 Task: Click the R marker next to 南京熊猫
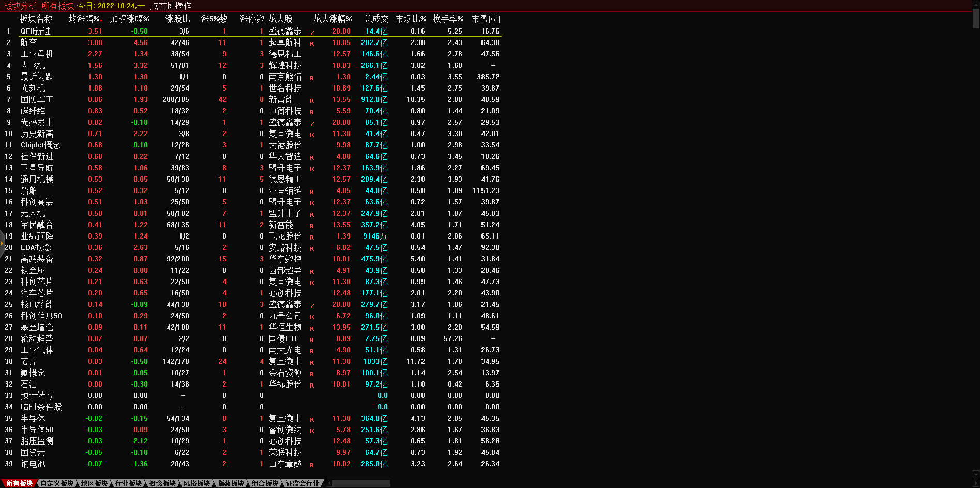click(312, 78)
